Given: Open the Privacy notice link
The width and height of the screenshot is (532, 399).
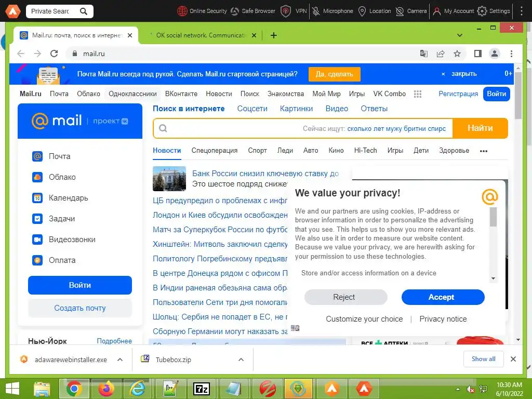Looking at the screenshot, I should (x=443, y=319).
